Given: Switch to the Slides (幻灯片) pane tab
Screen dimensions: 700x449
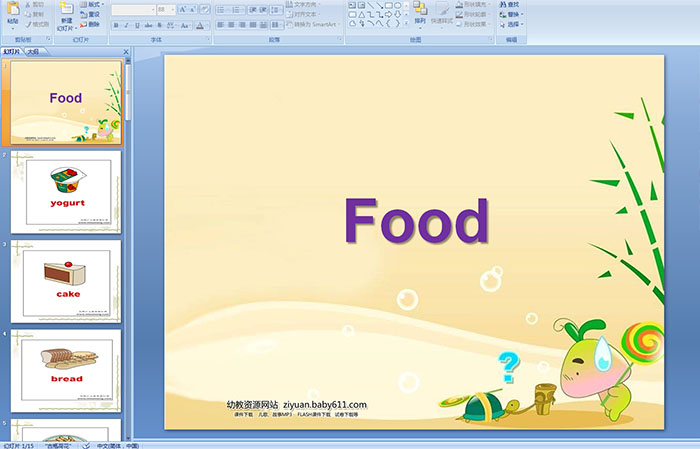Looking at the screenshot, I should (12, 52).
